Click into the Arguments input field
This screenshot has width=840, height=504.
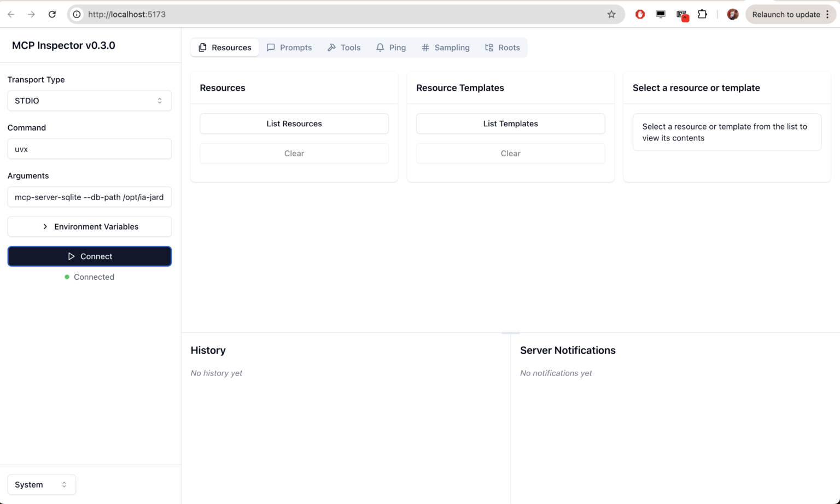point(89,197)
